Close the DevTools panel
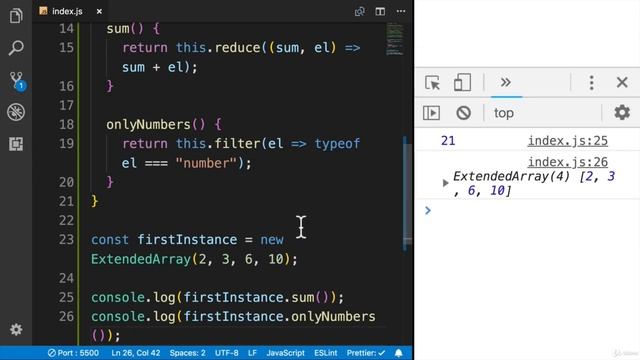640x360 pixels. [622, 82]
